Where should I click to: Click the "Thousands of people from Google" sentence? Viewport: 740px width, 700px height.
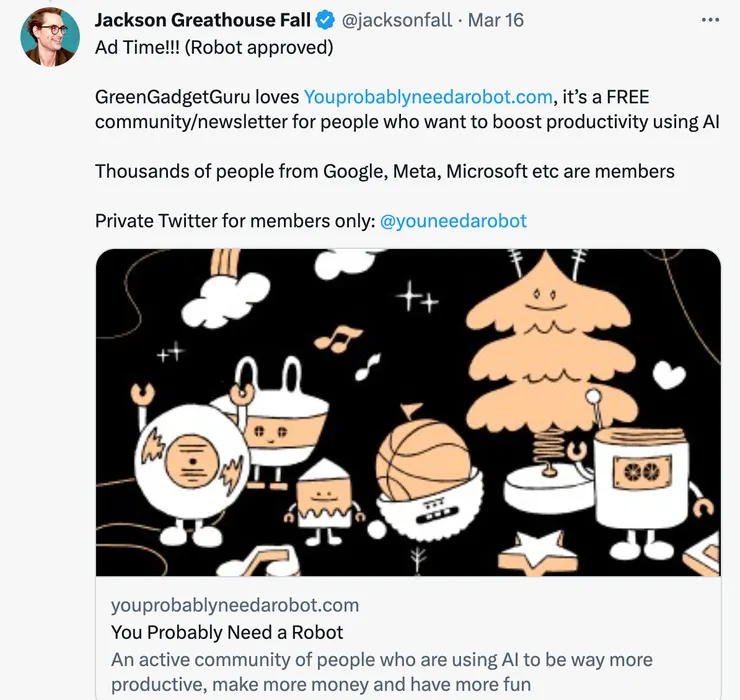384,171
